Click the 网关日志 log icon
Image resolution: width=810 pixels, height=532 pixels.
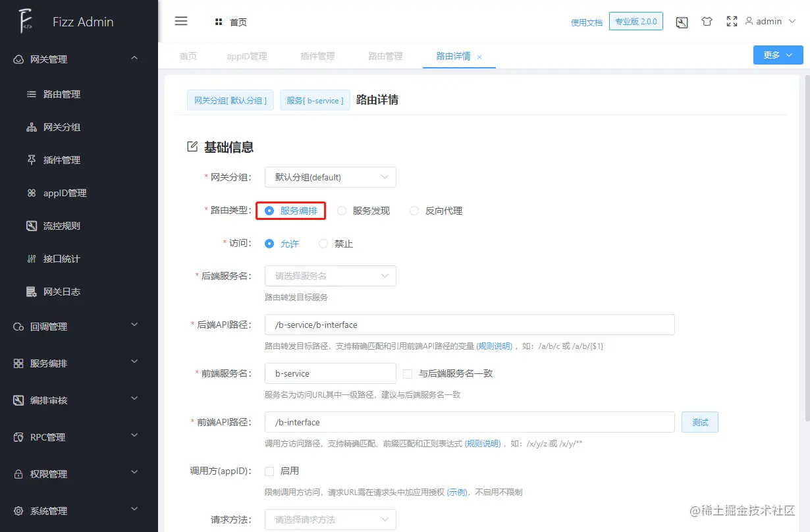pyautogui.click(x=30, y=291)
